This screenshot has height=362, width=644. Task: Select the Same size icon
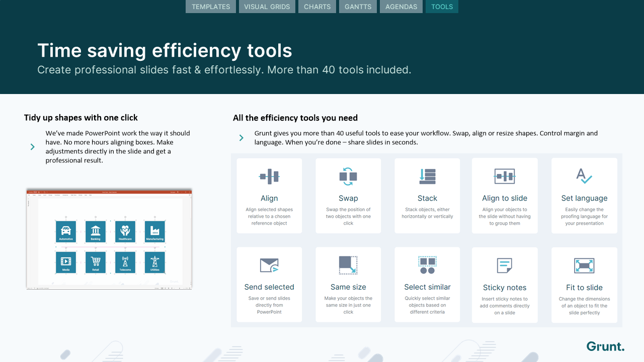click(x=348, y=265)
